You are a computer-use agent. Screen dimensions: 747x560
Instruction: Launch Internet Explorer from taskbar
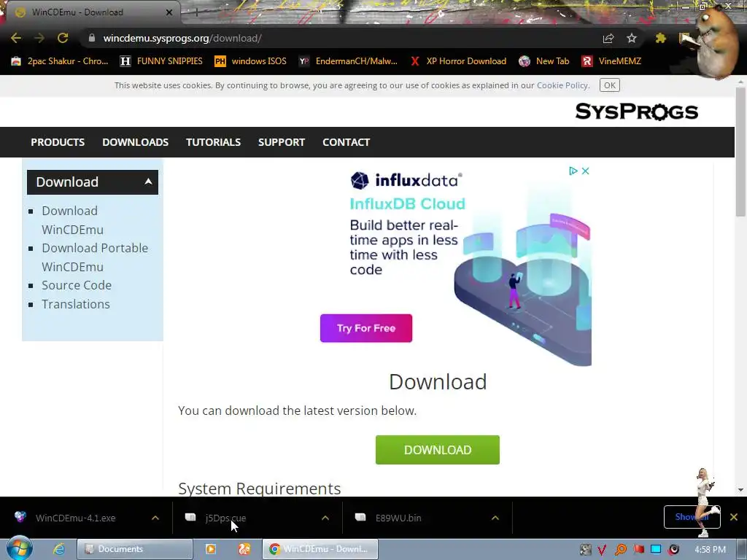(x=58, y=549)
